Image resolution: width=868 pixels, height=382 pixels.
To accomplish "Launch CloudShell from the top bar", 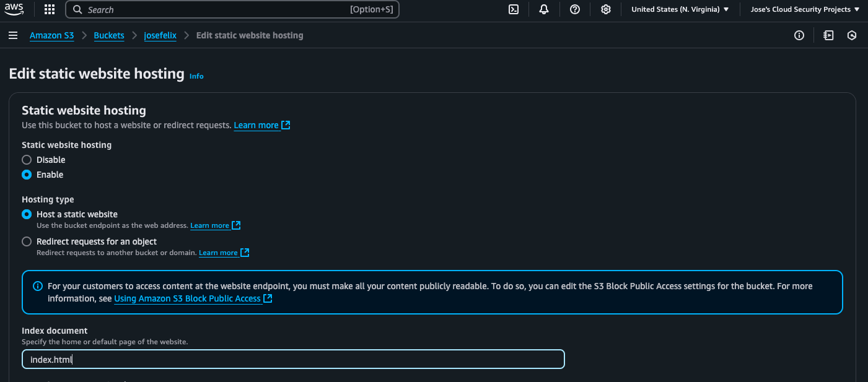I will click(x=514, y=9).
